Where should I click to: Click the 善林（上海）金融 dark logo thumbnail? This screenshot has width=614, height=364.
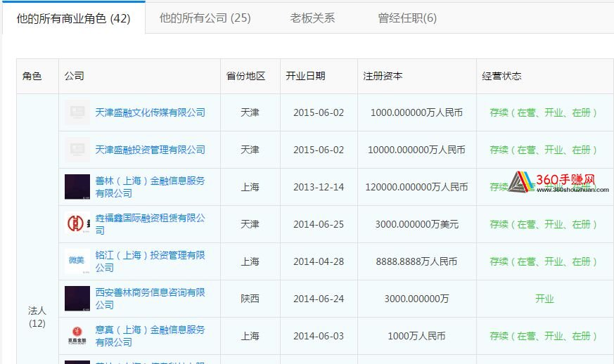(x=77, y=187)
